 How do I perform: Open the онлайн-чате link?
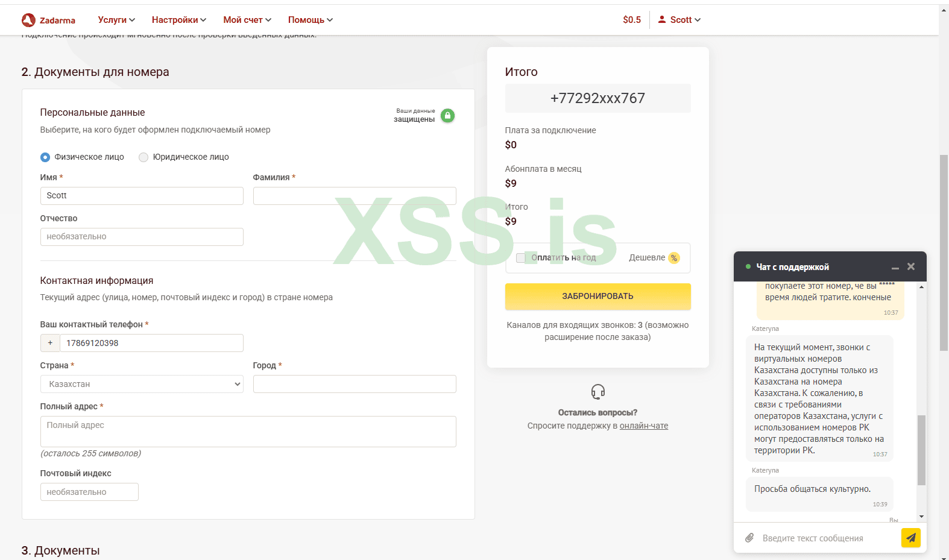point(644,426)
